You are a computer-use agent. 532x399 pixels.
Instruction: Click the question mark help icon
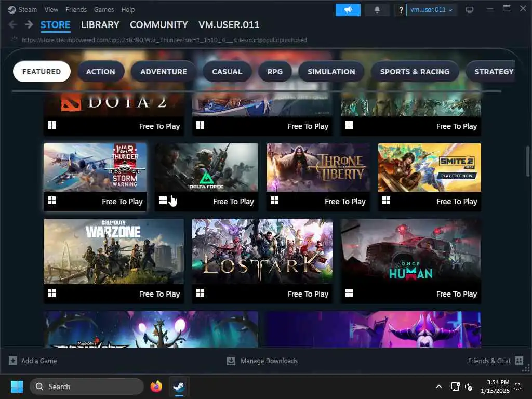401,10
